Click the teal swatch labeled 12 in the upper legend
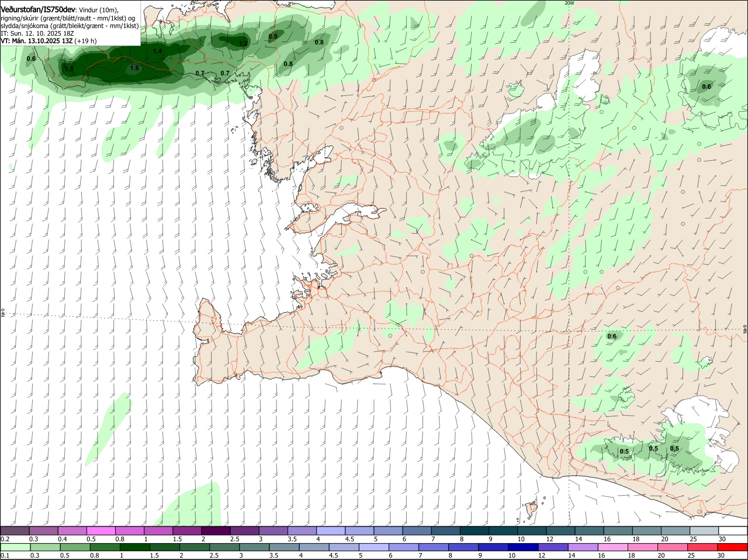This screenshot has height=560, width=748. 560,530
